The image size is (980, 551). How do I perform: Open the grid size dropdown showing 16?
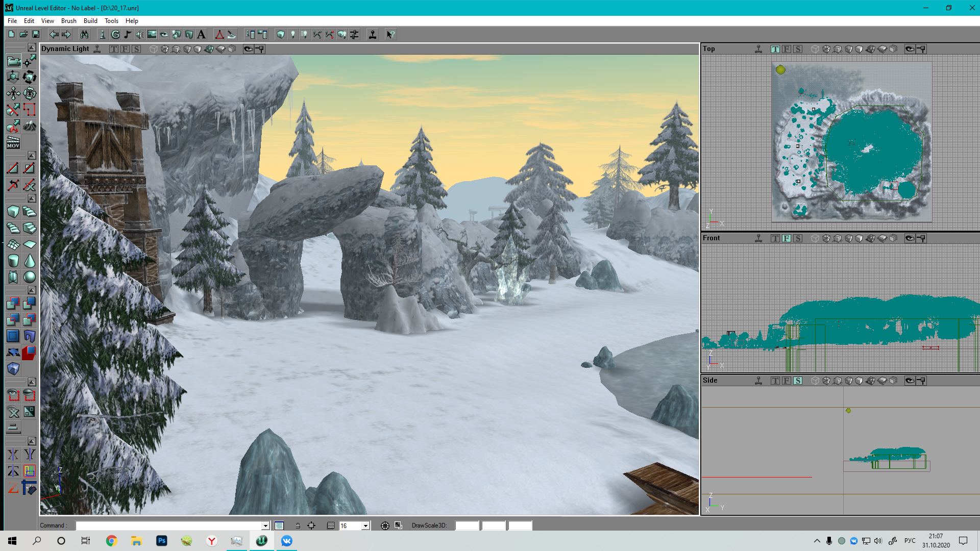(x=365, y=525)
